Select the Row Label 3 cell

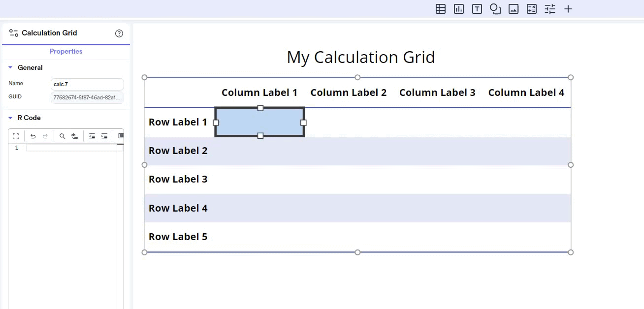pyautogui.click(x=178, y=179)
